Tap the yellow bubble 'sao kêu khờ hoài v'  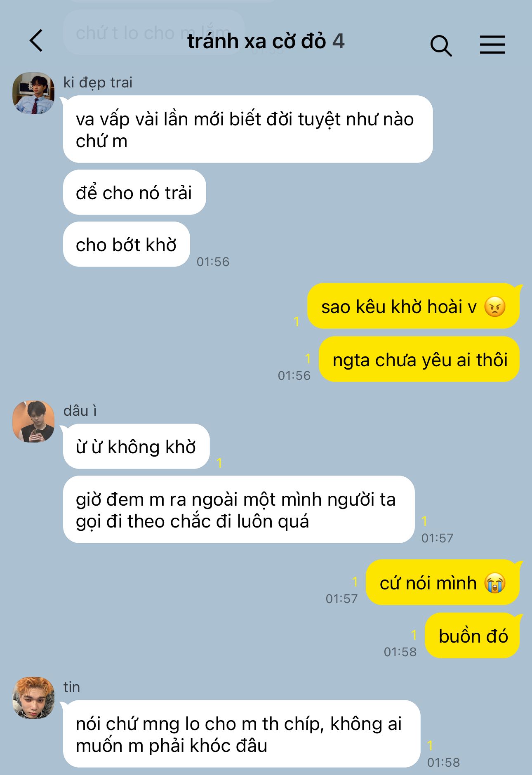413,306
